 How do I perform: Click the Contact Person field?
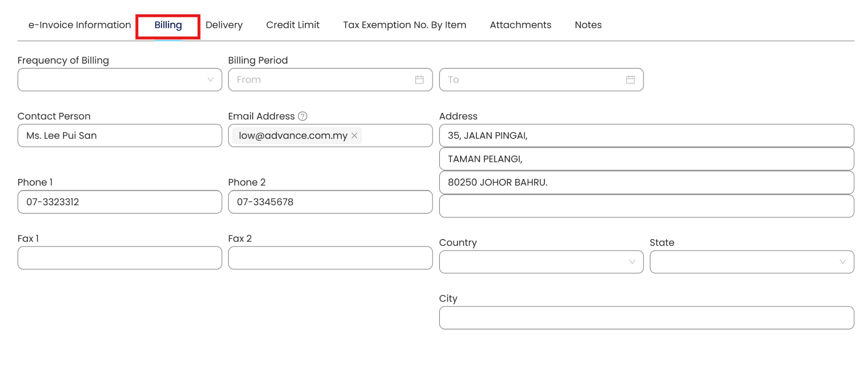click(120, 136)
